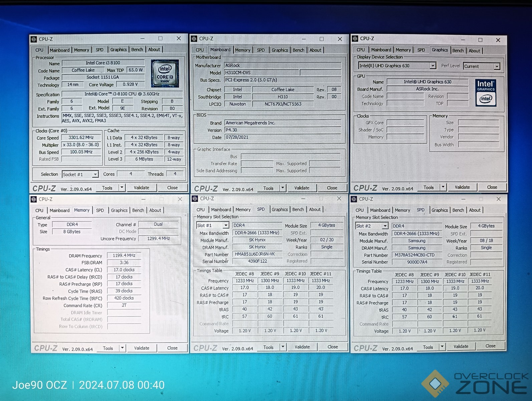Image resolution: width=532 pixels, height=401 pixels.
Task: Click the Tools button in the Memory window
Action: point(108,348)
